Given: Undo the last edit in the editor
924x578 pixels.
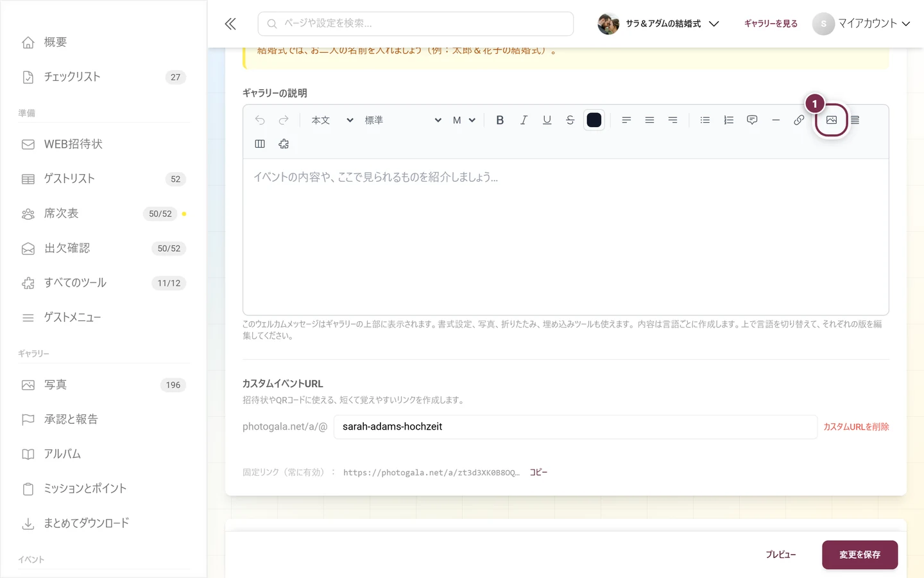Looking at the screenshot, I should tap(260, 120).
